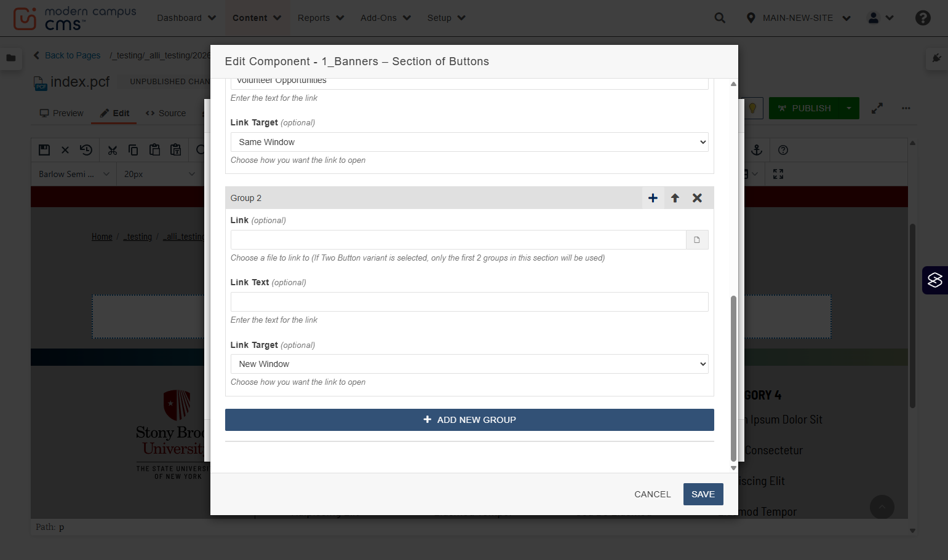The image size is (948, 560).
Task: Open the Link Target dropdown showing Same Window
Action: coord(469,142)
